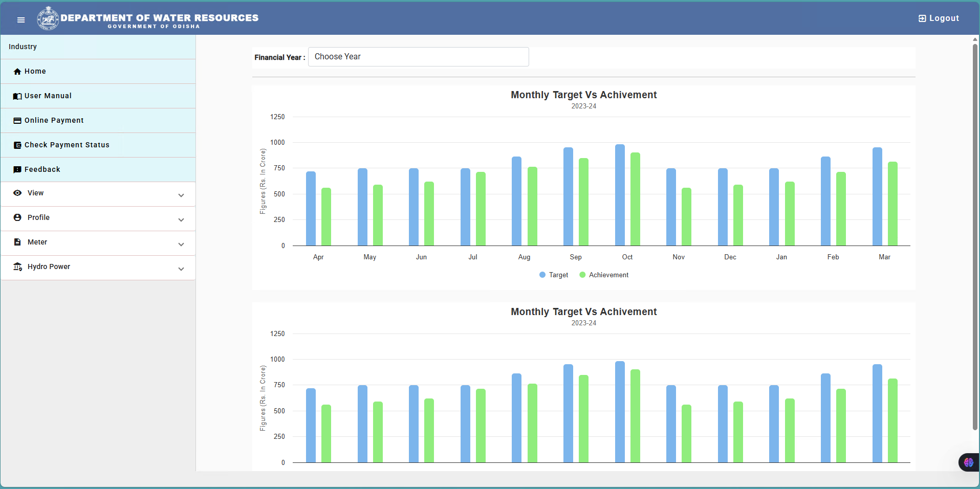Click the Feedback icon in sidebar
980x489 pixels.
point(17,170)
